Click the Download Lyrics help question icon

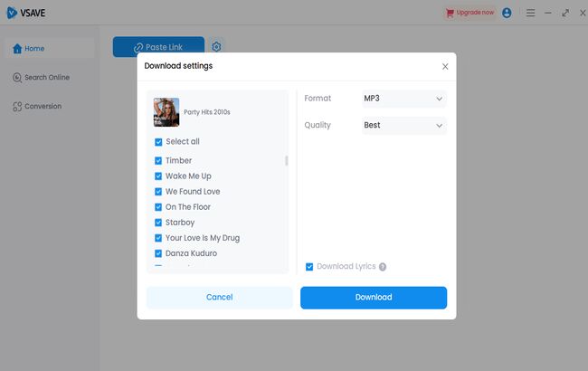click(383, 267)
